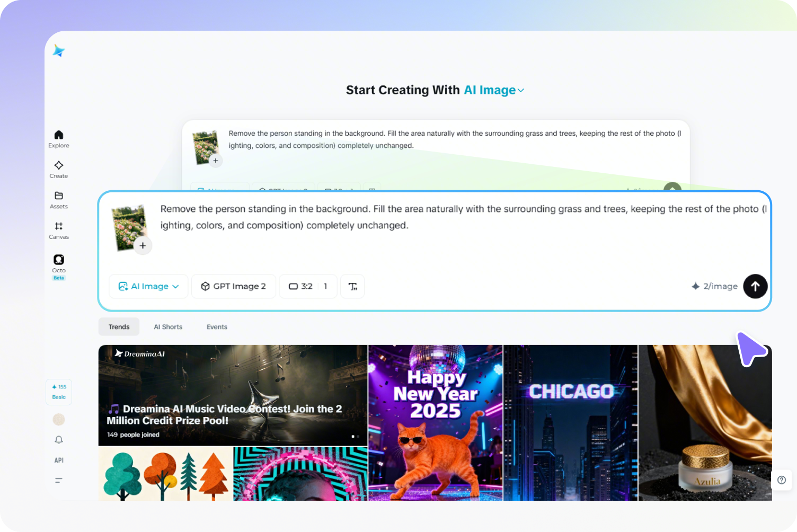View the 155 credits Basic plan badge
The image size is (797, 532).
[x=59, y=392]
